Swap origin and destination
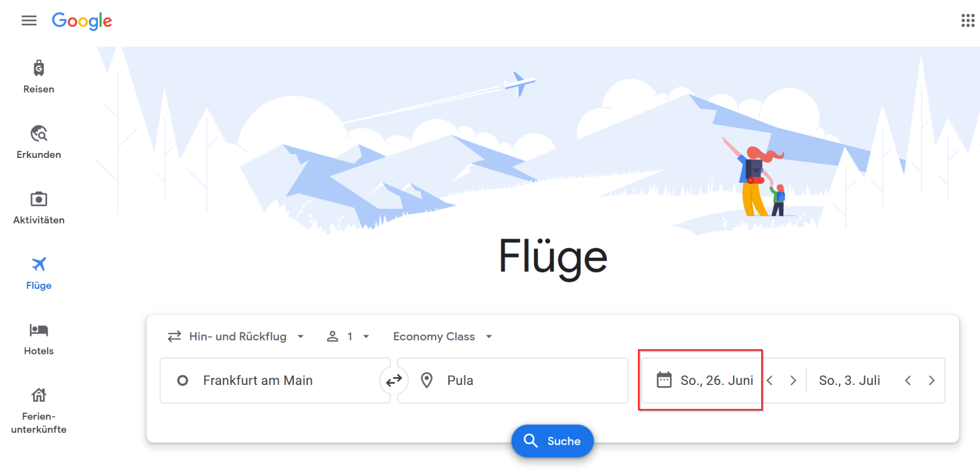 tap(394, 380)
